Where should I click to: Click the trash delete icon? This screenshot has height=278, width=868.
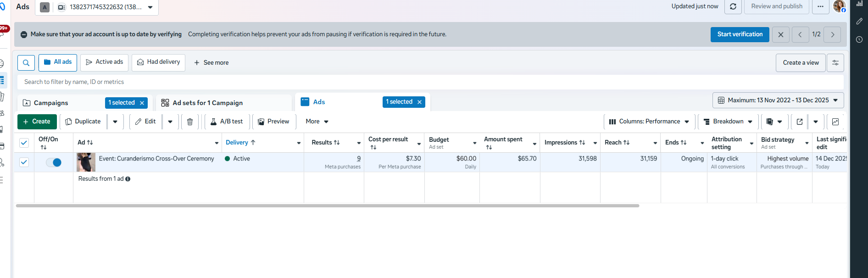(190, 122)
